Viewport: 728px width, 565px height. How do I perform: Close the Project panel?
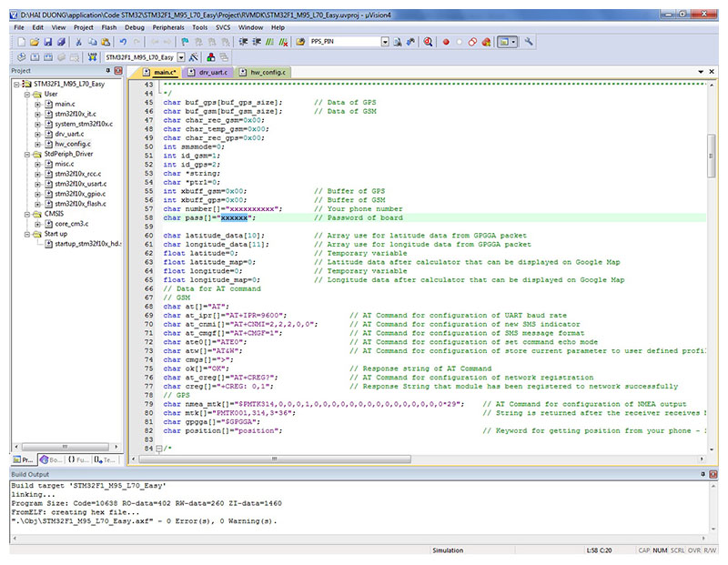coord(118,71)
